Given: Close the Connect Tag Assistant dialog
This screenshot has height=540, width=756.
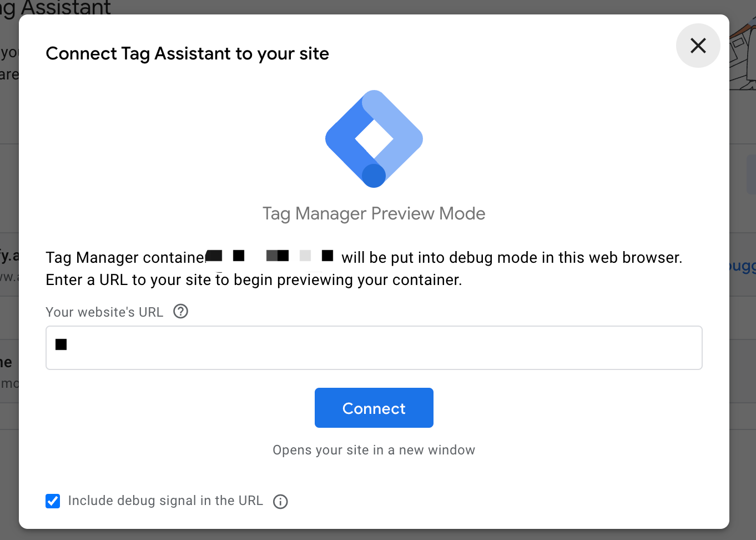Looking at the screenshot, I should point(698,46).
